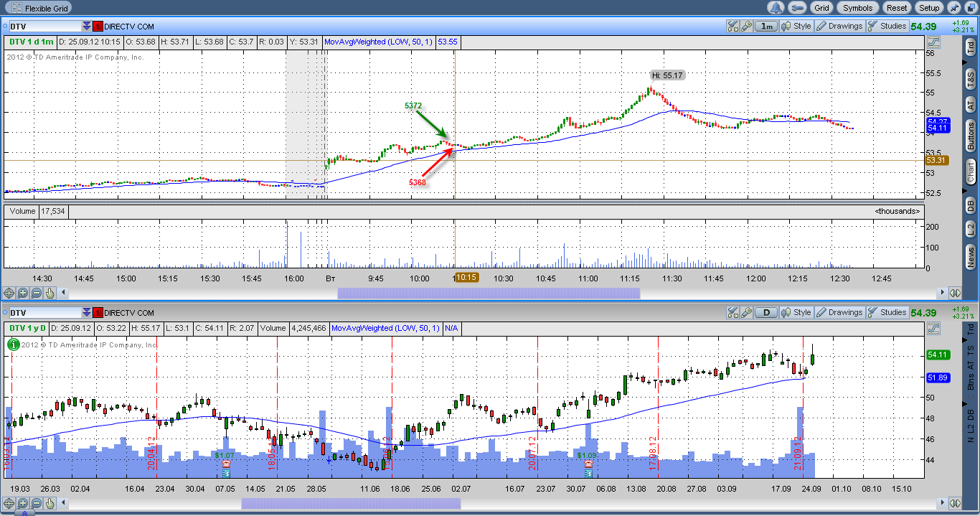Open the lower chart Style menu
This screenshot has height=516, width=980.
[797, 312]
